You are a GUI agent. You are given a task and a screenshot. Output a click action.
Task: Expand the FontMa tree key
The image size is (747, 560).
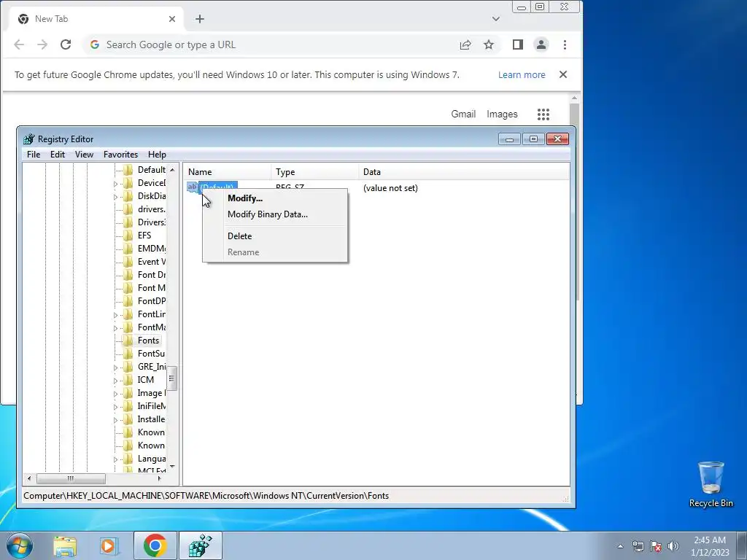click(115, 328)
